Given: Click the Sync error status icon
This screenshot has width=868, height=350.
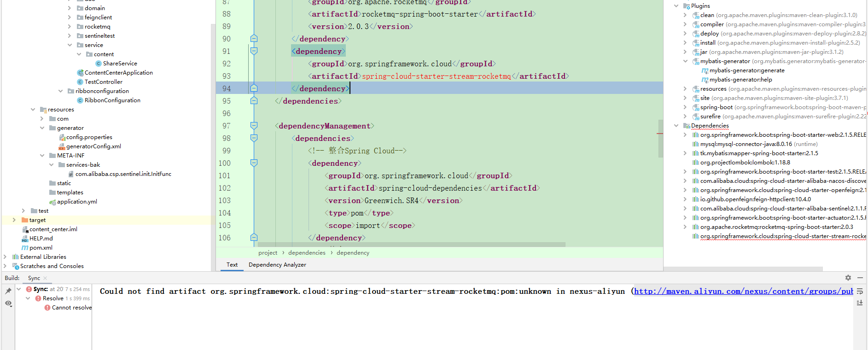Looking at the screenshot, I should click(x=29, y=289).
